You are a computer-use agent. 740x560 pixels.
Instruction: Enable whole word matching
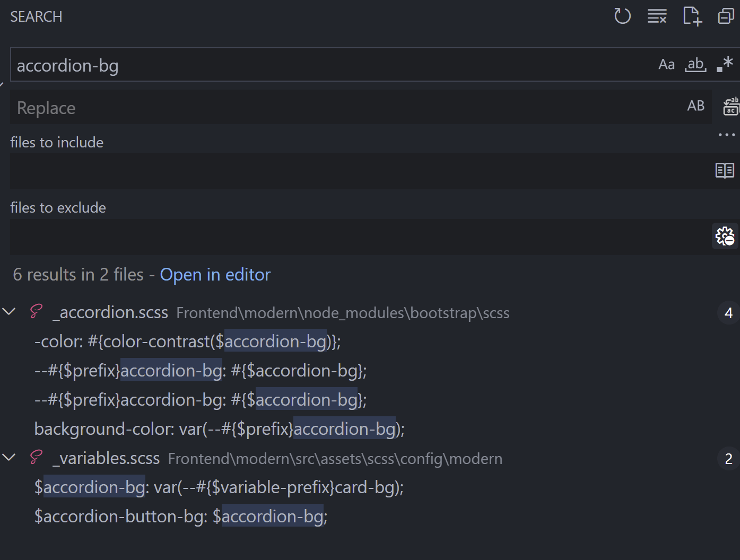pyautogui.click(x=695, y=64)
